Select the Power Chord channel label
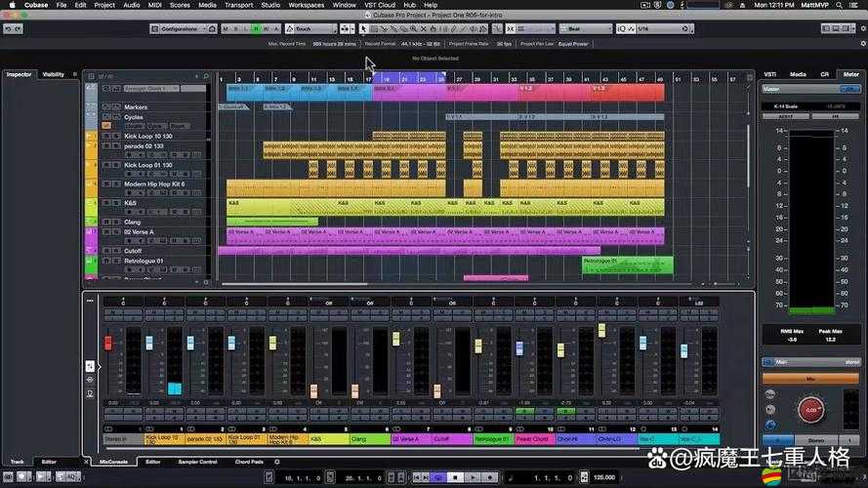The width and height of the screenshot is (868, 488). click(534, 439)
